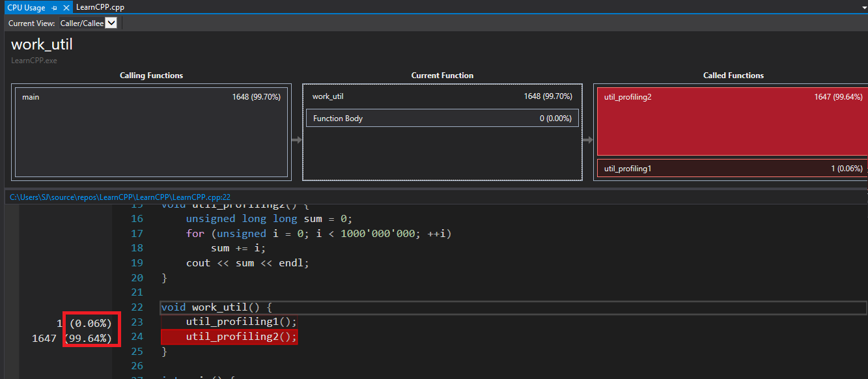Screen dimensions: 868x379
Task: Open the Current View dropdown arrow
Action: point(111,23)
